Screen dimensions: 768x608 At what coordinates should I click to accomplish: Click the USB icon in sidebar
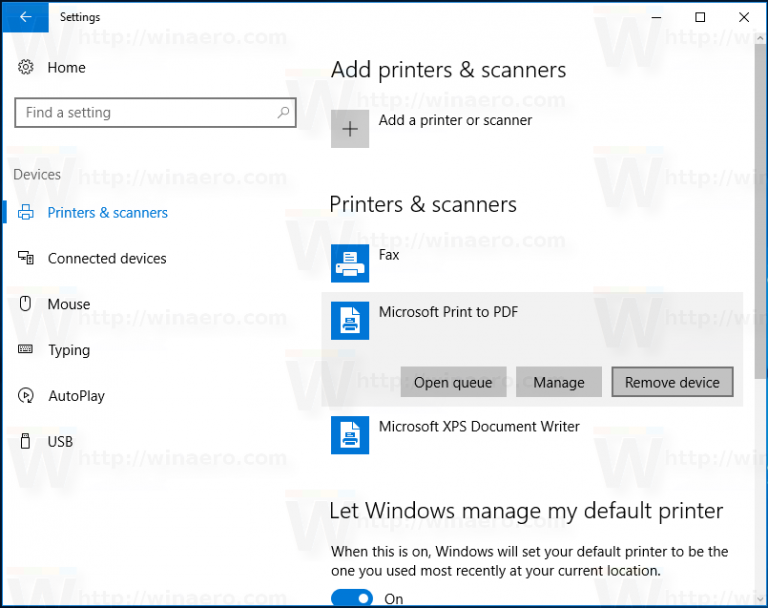(x=26, y=442)
